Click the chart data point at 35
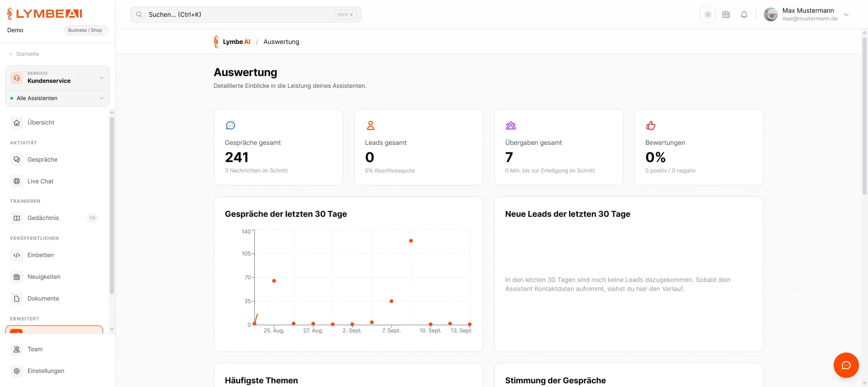Screen dimensions: 868x387 pyautogui.click(x=391, y=301)
